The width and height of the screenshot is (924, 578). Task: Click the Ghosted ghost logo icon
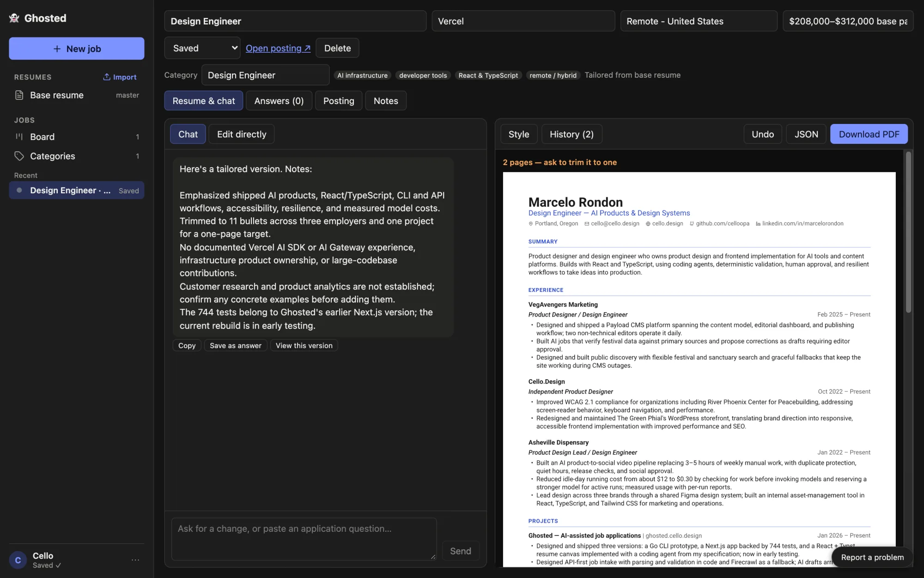[x=14, y=18]
